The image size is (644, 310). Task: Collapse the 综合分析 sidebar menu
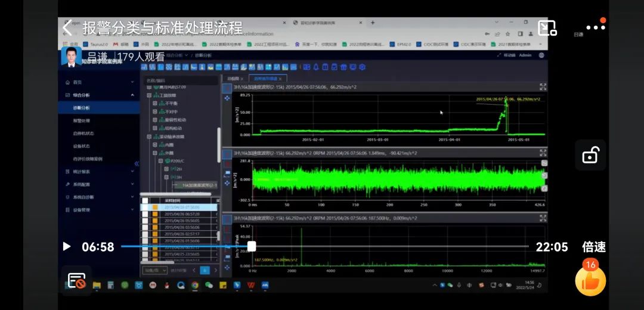click(x=132, y=95)
